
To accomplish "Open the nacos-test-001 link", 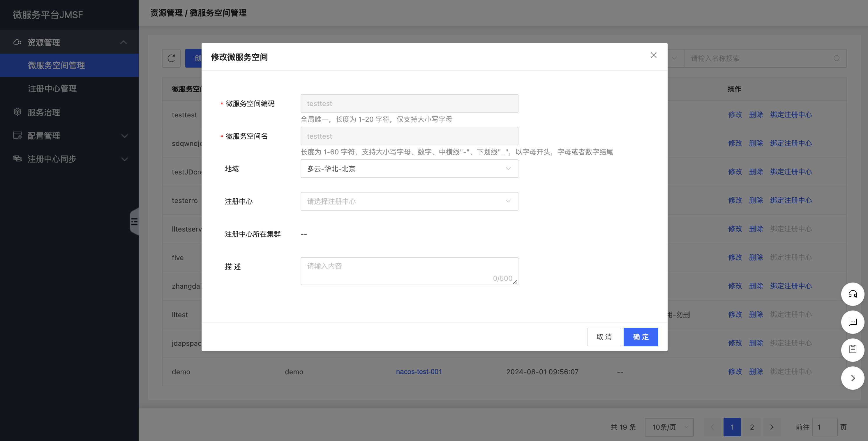I will pyautogui.click(x=419, y=371).
